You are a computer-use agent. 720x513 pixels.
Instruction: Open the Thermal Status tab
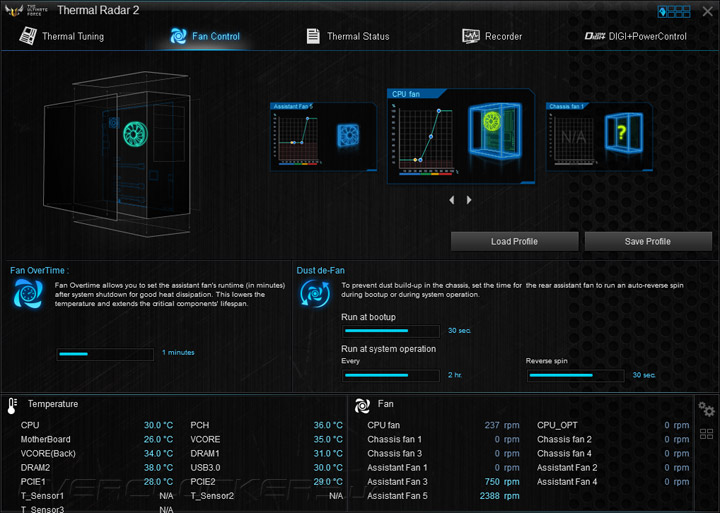tap(348, 36)
